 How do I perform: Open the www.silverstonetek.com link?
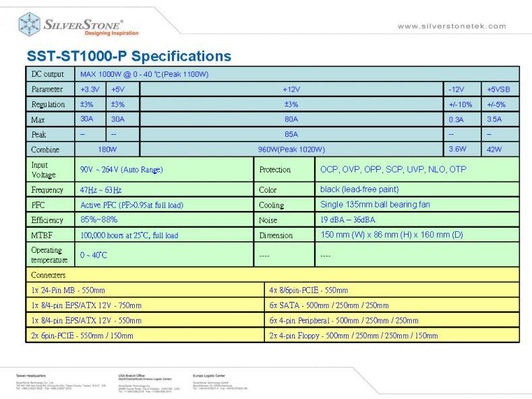point(452,26)
